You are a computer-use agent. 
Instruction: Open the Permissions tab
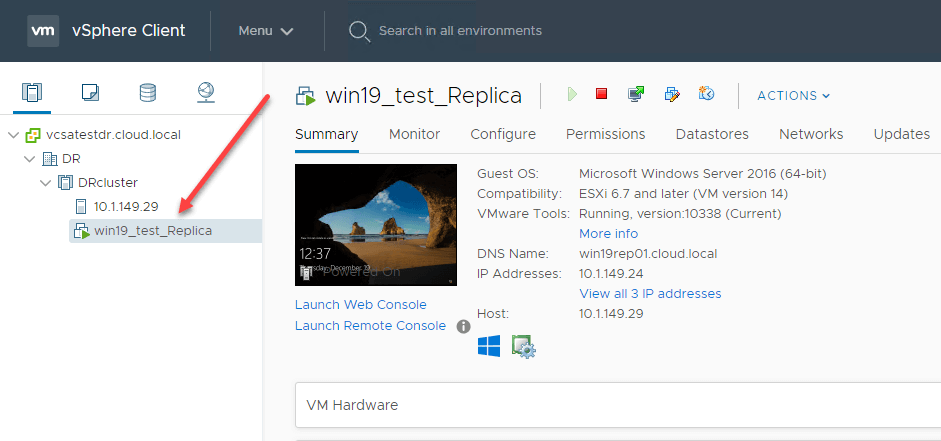tap(606, 134)
